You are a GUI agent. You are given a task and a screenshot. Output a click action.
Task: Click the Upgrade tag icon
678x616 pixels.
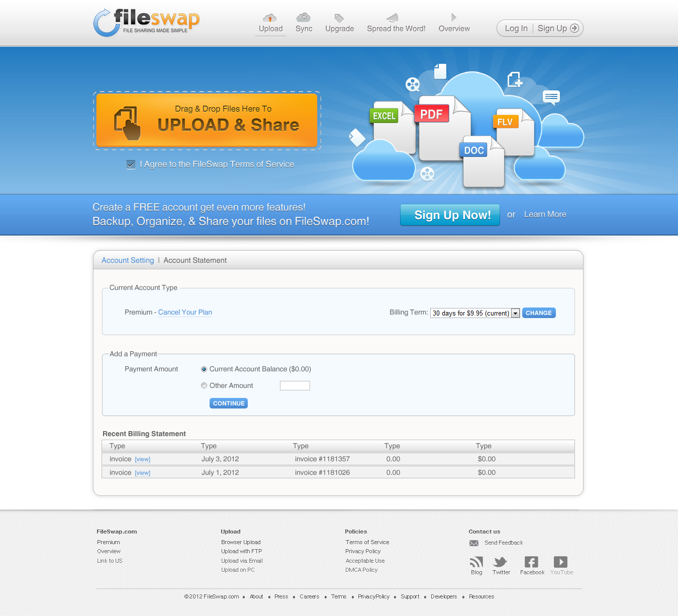click(x=339, y=19)
